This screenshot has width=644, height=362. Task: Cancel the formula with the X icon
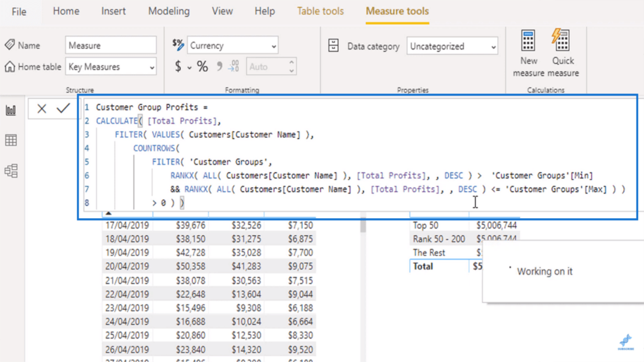pos(42,108)
